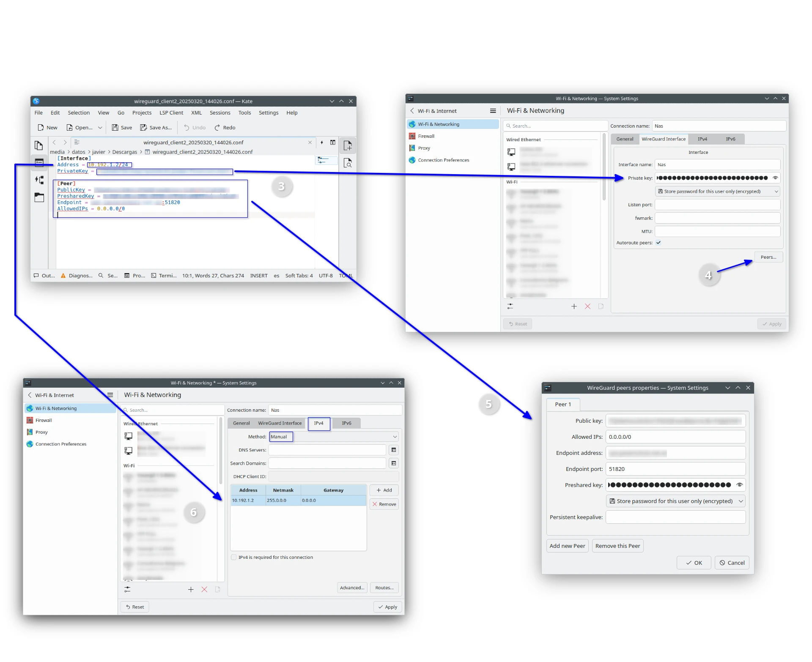This screenshot has height=662, width=812.
Task: Switch to the IPv6 tab in bottom window
Action: (346, 423)
